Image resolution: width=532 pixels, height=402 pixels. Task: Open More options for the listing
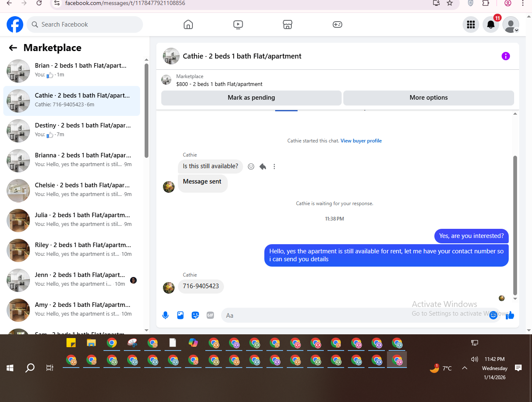429,98
